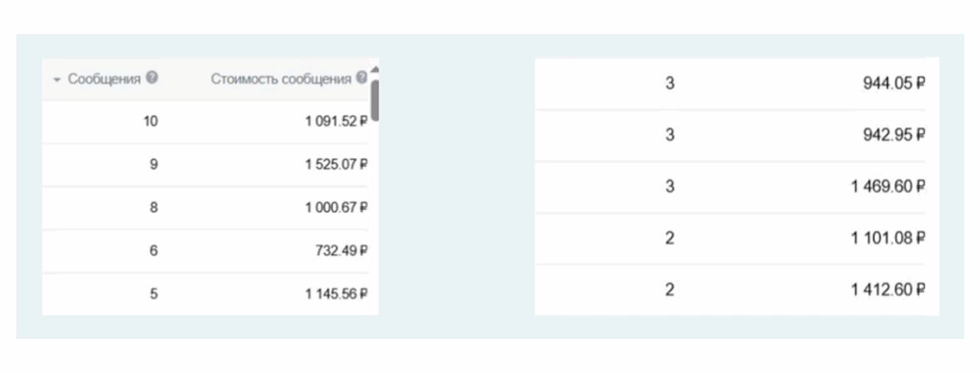This screenshot has width=980, height=373.
Task: Toggle the sort arrow before Сообщения
Action: 57,80
